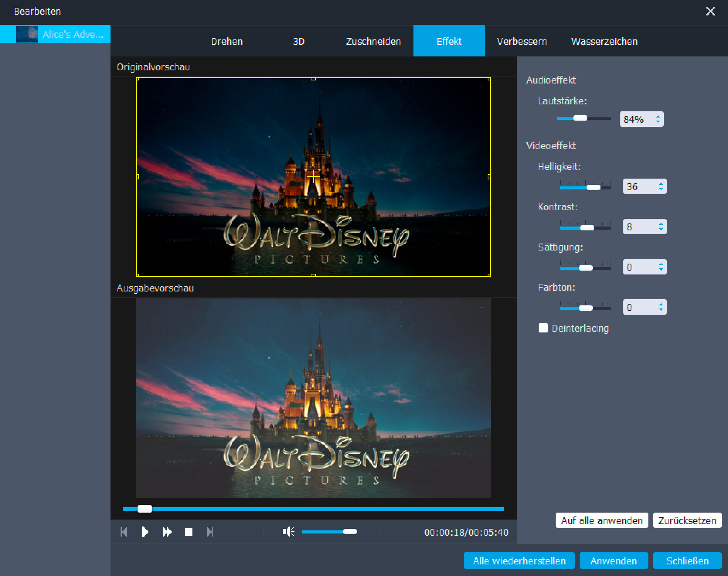This screenshot has width=728, height=576.
Task: Click Alle wiederherstellen button
Action: coord(519,561)
